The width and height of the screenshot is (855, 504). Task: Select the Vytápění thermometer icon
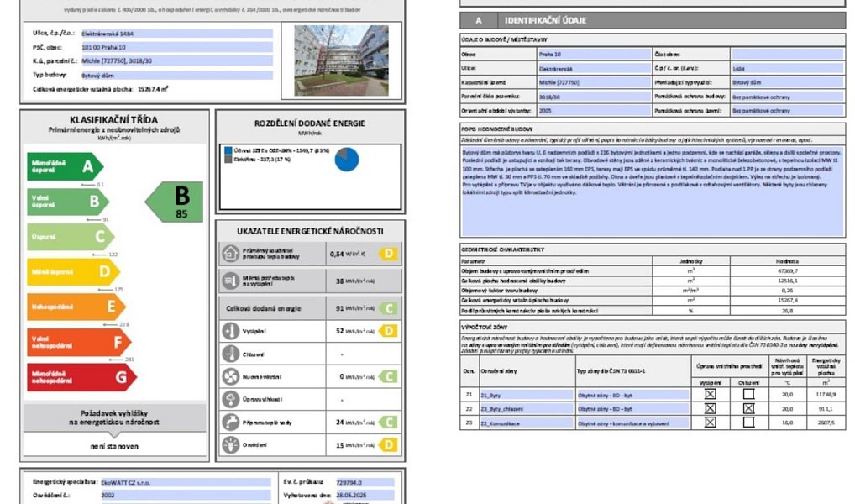[x=231, y=331]
